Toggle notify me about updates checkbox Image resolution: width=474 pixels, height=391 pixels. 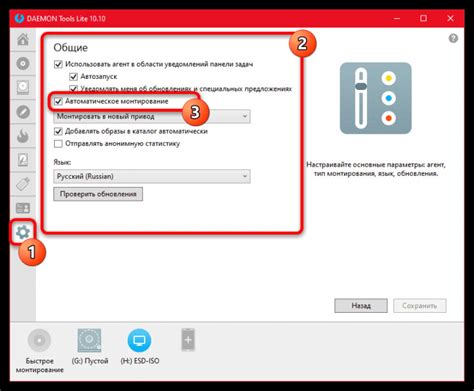tap(73, 89)
